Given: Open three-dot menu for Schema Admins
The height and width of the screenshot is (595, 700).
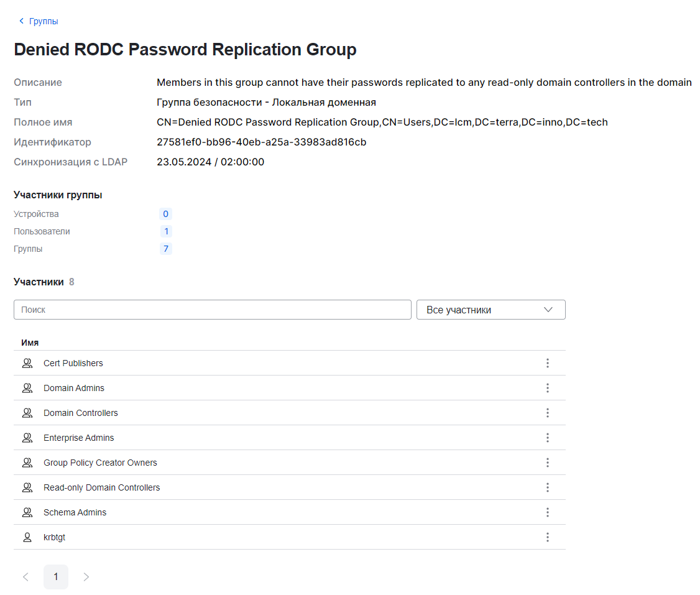Looking at the screenshot, I should [547, 512].
